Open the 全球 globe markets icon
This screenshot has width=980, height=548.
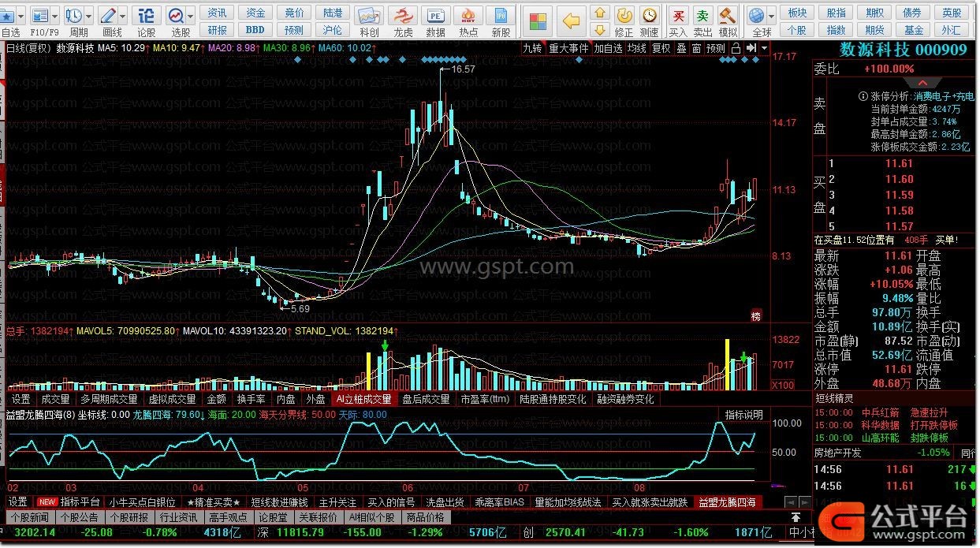pyautogui.click(x=757, y=15)
